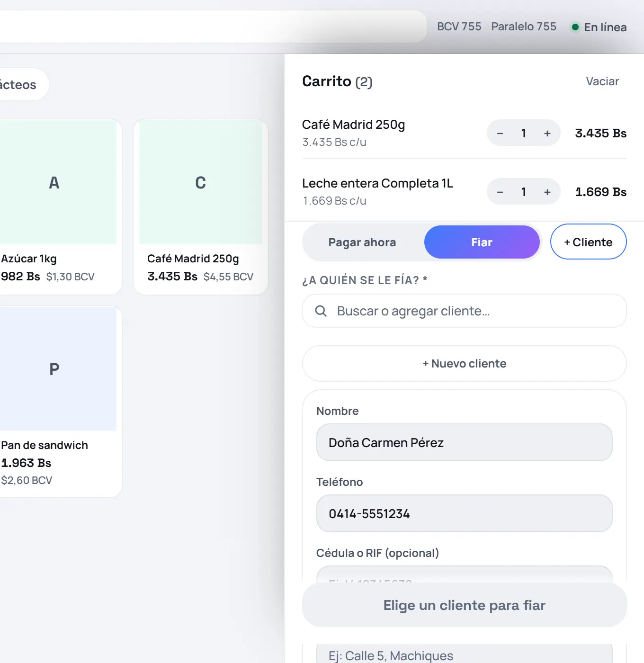Decrease Leche entera Completa quantity with minus
This screenshot has width=644, height=663.
coord(500,192)
